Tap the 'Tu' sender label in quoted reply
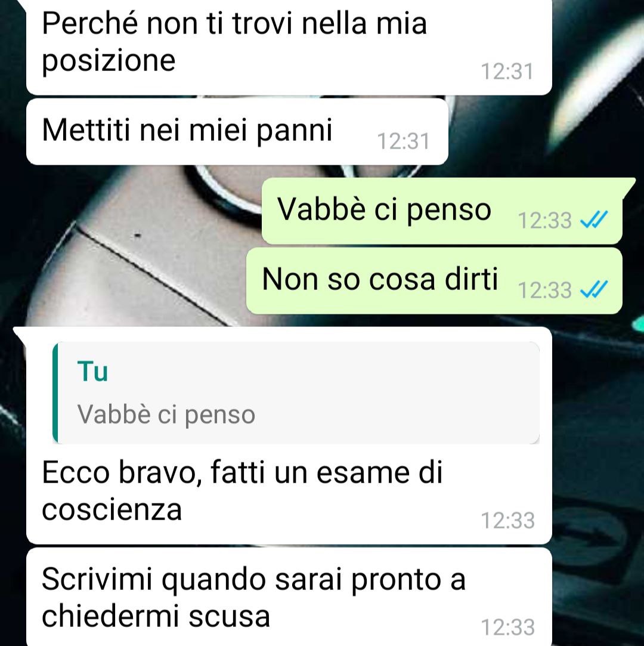Screen dimensions: 644x646 92,371
